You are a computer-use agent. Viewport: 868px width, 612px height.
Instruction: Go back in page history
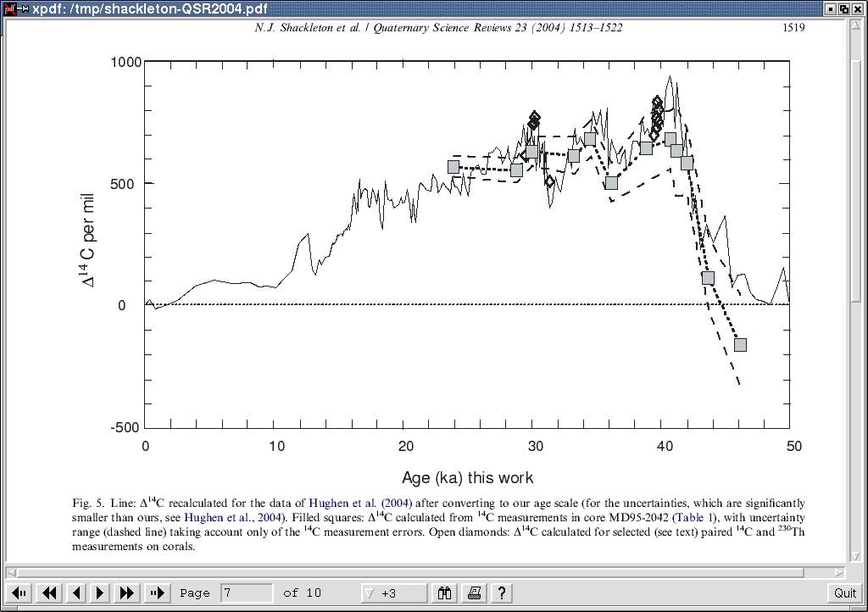20,593
